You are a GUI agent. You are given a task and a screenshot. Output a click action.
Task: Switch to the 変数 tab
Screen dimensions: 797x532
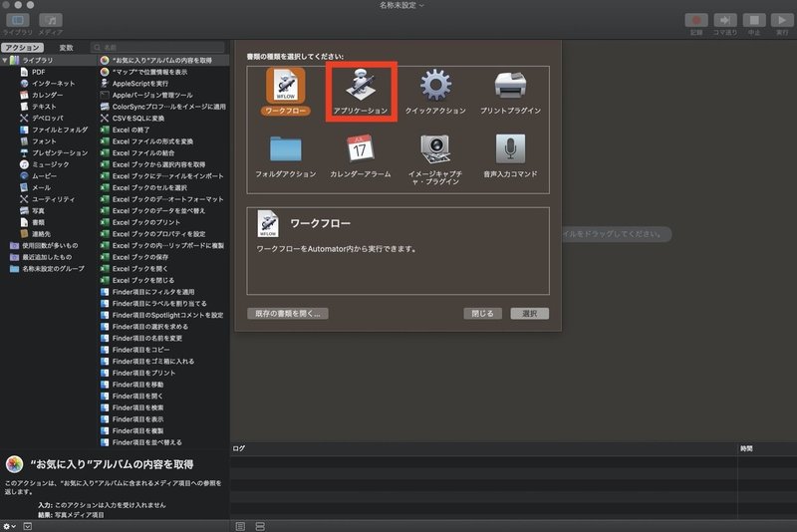click(66, 47)
